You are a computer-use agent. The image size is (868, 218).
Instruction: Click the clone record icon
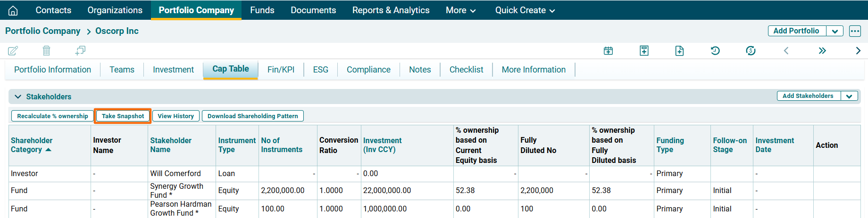tap(80, 50)
